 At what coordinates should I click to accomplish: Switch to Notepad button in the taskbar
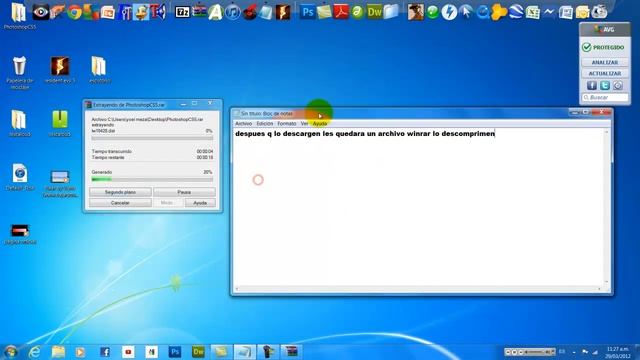[244, 351]
